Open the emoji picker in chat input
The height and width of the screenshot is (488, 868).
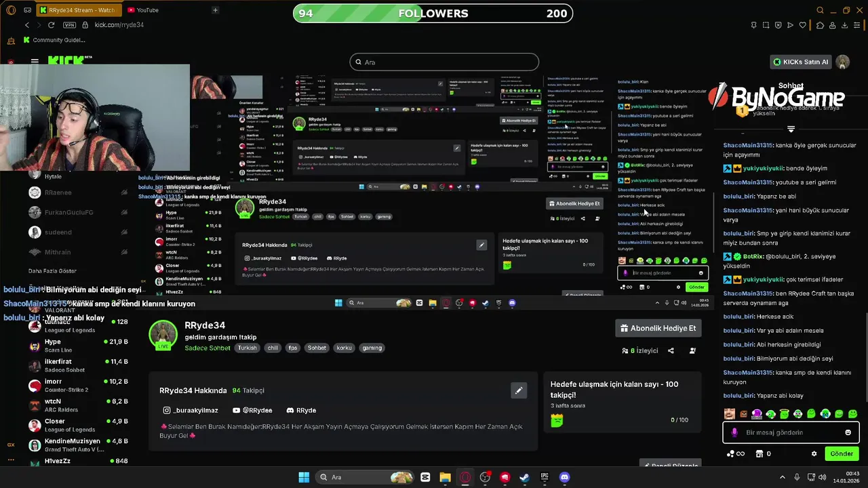848,432
